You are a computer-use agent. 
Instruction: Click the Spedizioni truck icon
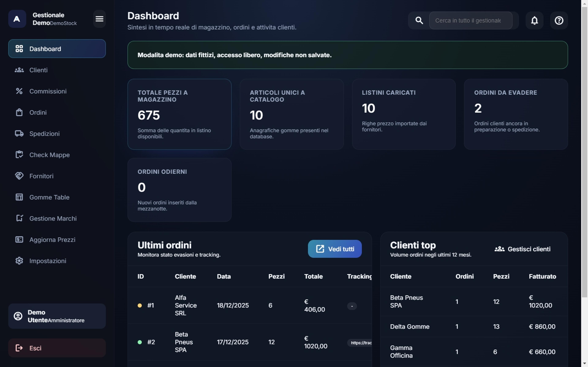(x=19, y=133)
